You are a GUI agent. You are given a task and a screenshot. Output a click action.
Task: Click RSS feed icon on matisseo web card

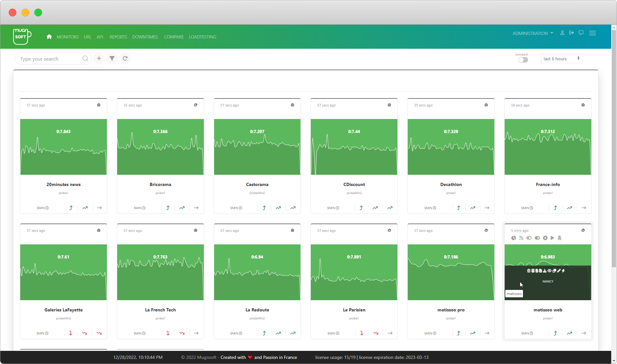click(521, 238)
